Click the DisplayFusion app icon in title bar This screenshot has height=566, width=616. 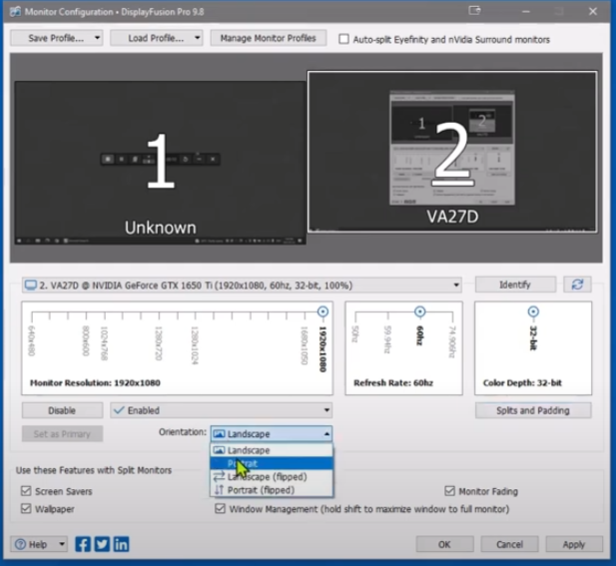pos(15,11)
